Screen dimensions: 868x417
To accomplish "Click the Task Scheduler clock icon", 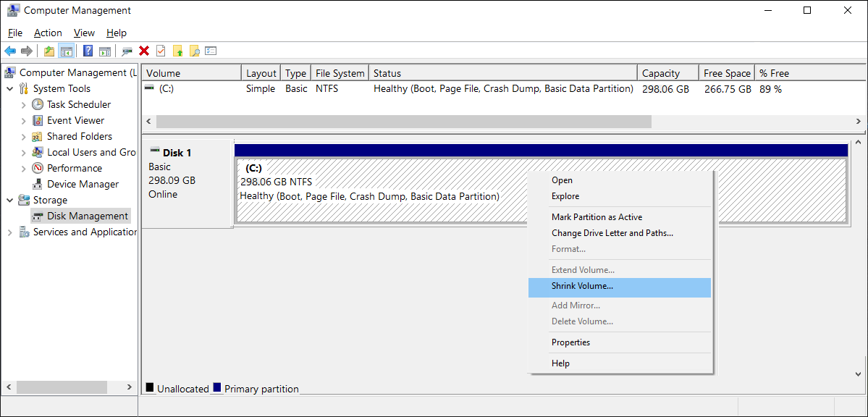I will click(38, 104).
